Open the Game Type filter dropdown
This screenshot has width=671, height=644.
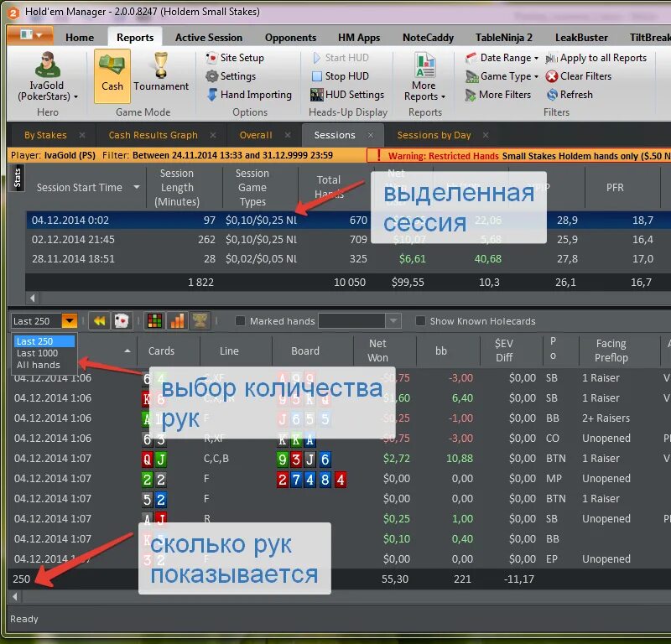click(502, 76)
